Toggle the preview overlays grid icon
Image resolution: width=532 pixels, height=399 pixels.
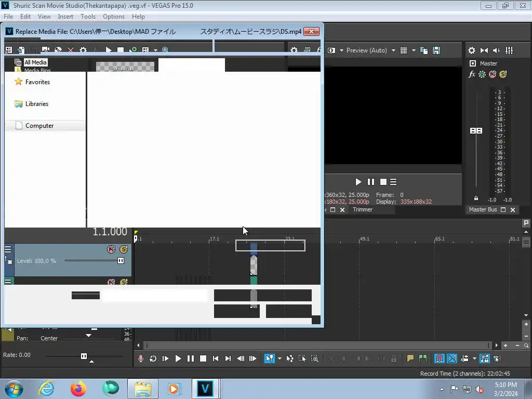(403, 50)
